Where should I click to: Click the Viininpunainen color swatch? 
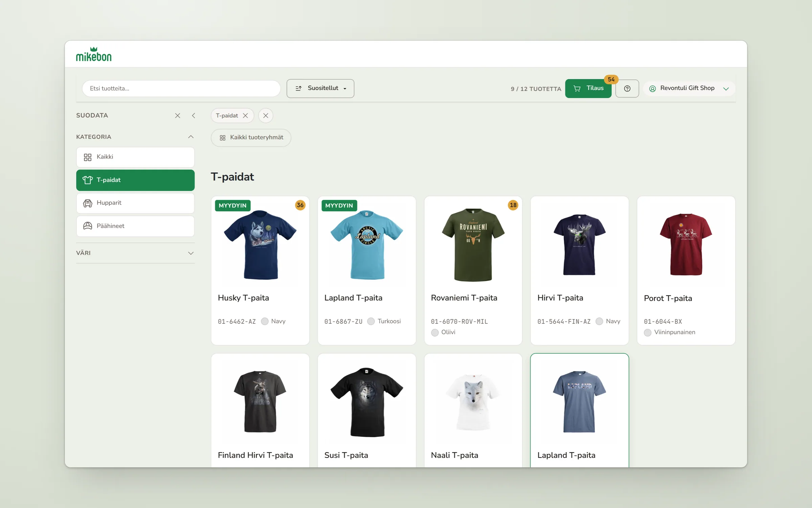(648, 332)
